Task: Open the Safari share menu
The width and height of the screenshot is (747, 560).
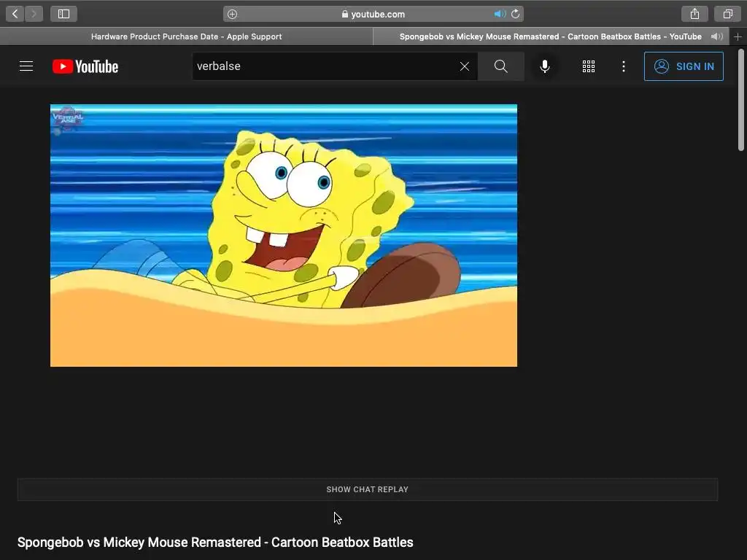Action: coord(694,14)
